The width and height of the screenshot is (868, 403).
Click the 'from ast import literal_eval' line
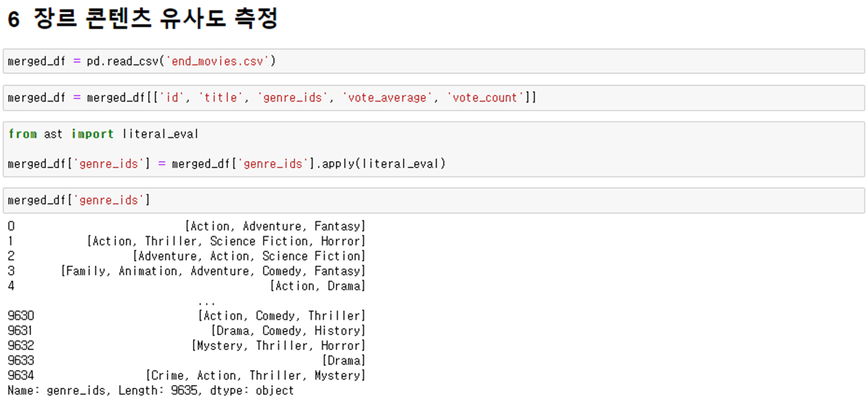pos(103,135)
